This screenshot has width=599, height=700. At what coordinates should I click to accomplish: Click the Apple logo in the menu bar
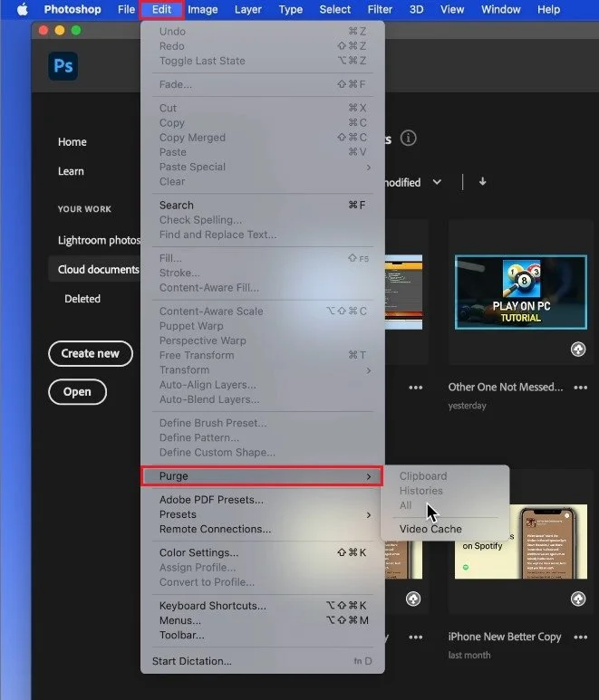coord(22,9)
